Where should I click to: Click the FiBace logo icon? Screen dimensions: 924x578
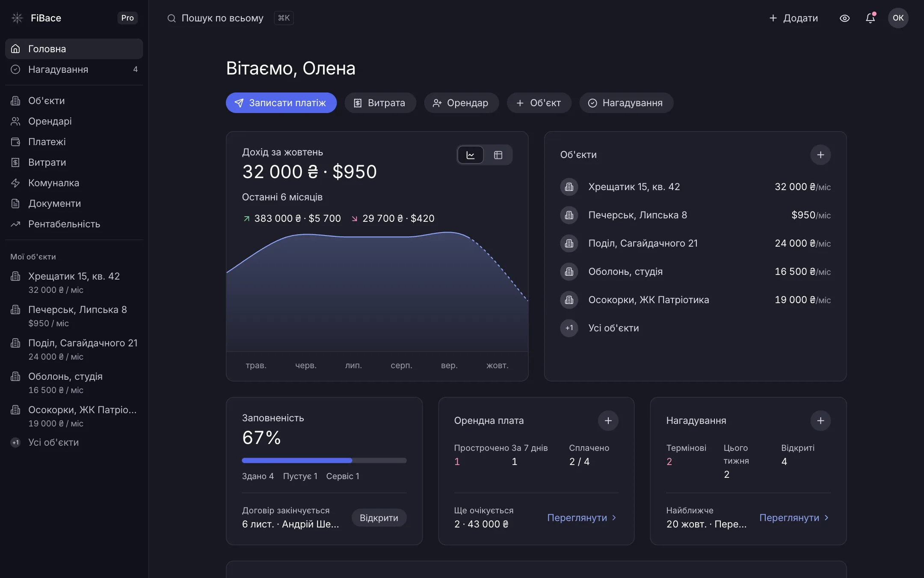click(x=17, y=18)
